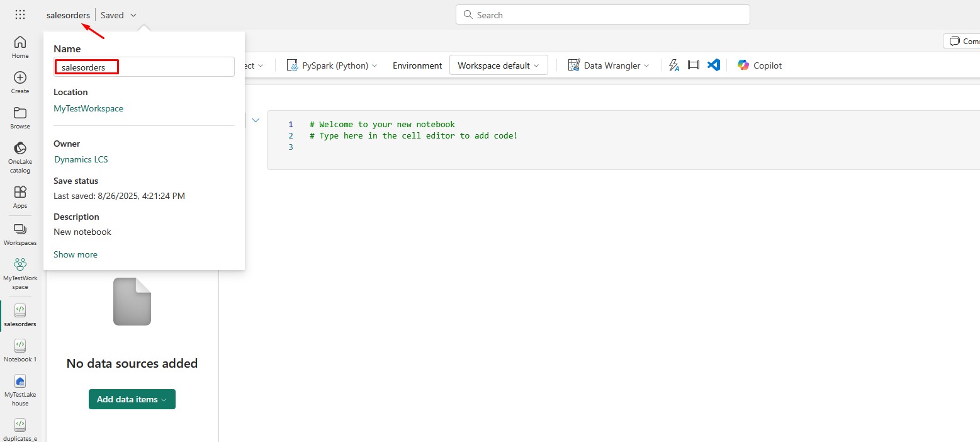The width and height of the screenshot is (980, 442).
Task: Open OneLake catalog
Action: pyautogui.click(x=20, y=157)
